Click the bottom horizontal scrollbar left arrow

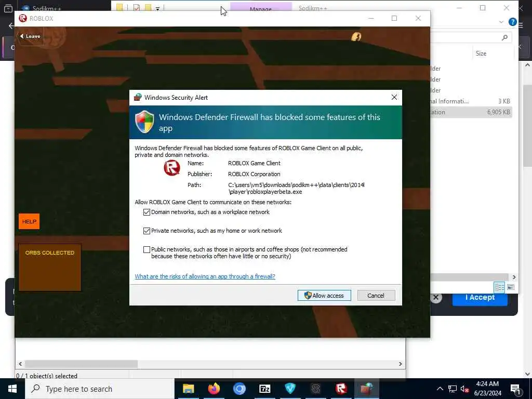[20, 364]
